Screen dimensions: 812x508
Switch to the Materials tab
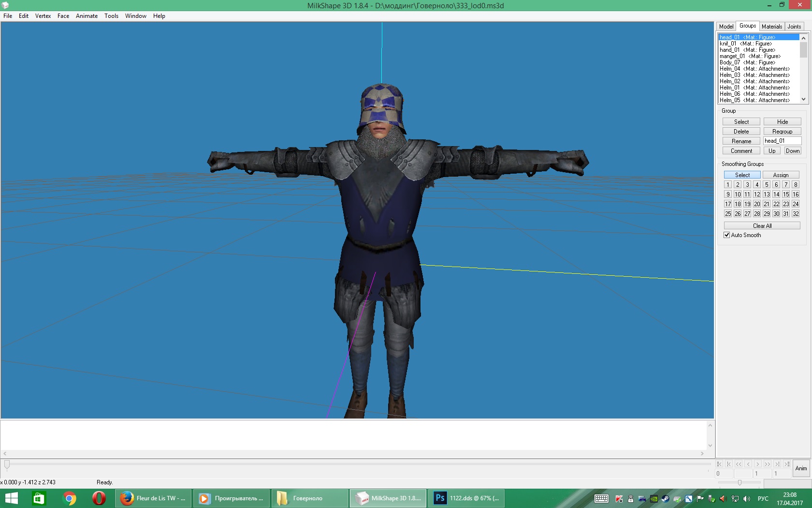[x=772, y=27]
